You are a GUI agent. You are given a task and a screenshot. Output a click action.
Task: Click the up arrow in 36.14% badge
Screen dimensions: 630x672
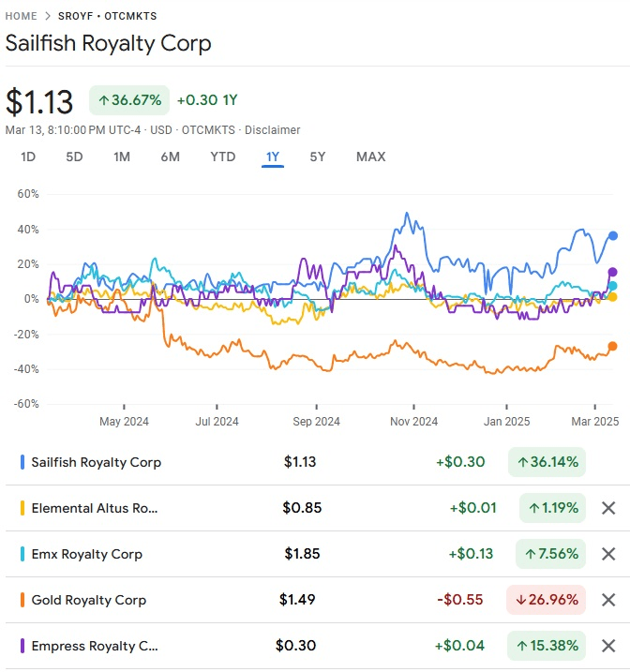coord(522,462)
